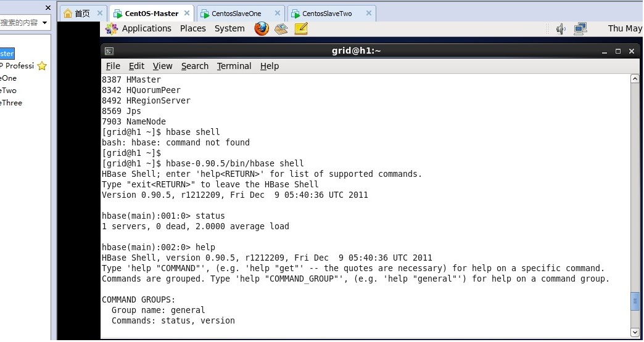Screen dimensions: 644x342
Task: Close the CentosSlaveOne tab
Action: pyautogui.click(x=278, y=13)
